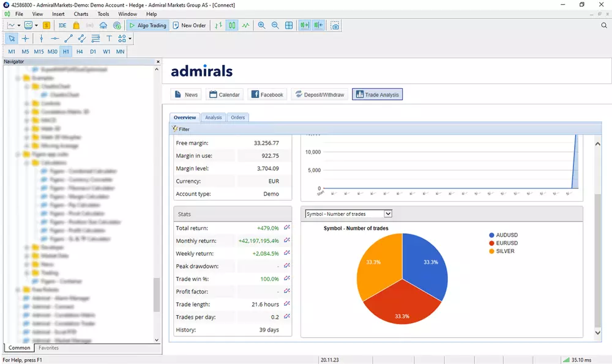Switch to candlestick chart mode

click(x=232, y=26)
